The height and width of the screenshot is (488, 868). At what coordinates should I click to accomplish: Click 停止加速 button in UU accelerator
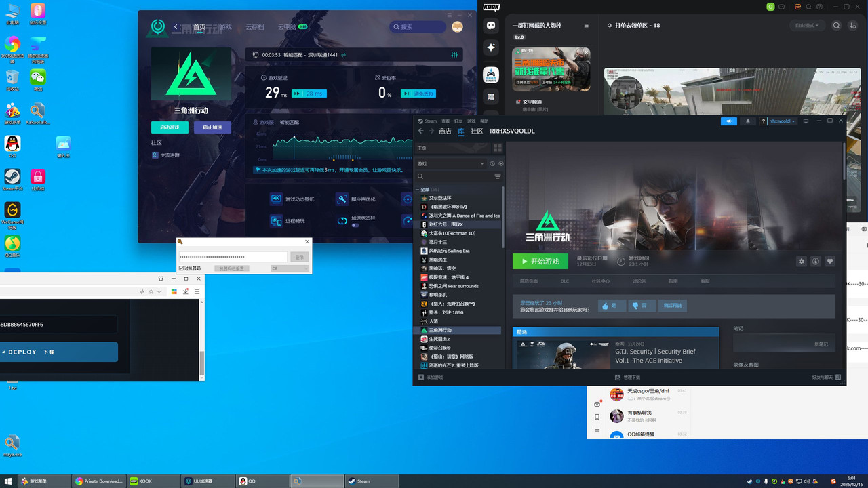point(212,127)
